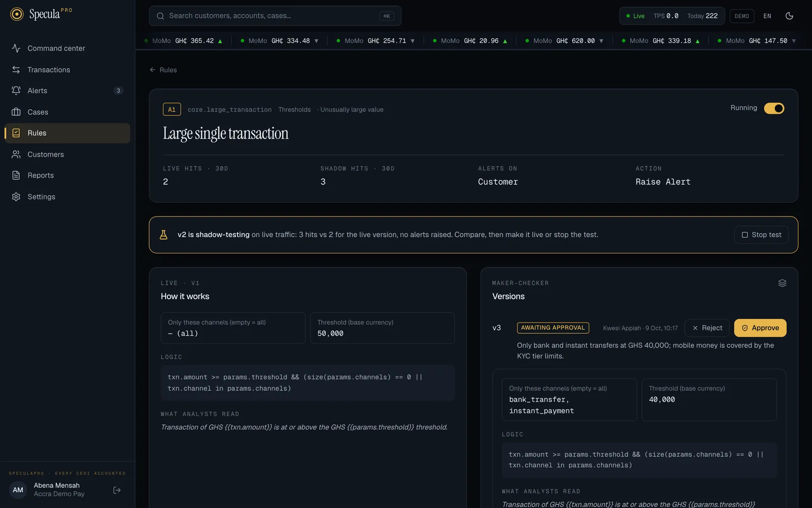Stop the v2 shadow test
Viewport: 812px width, 508px height.
point(761,235)
